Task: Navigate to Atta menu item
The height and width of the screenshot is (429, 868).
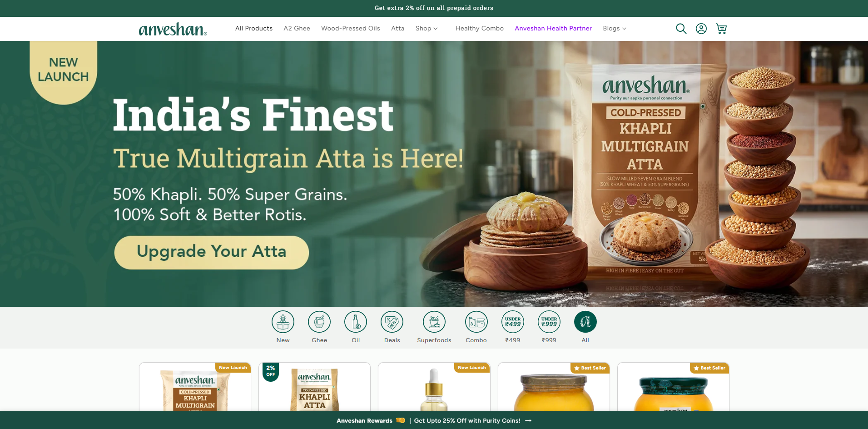Action: coord(398,28)
